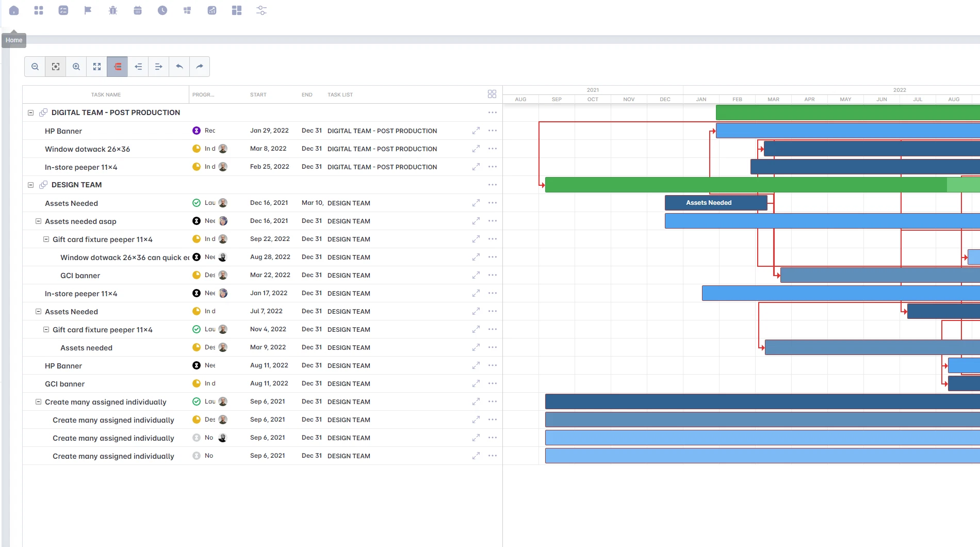980x547 pixels.
Task: Open the Reports chart icon
Action: click(212, 10)
